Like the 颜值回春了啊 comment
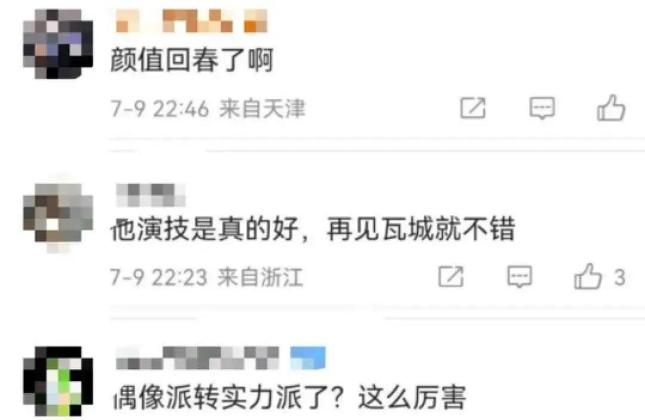 (x=611, y=108)
